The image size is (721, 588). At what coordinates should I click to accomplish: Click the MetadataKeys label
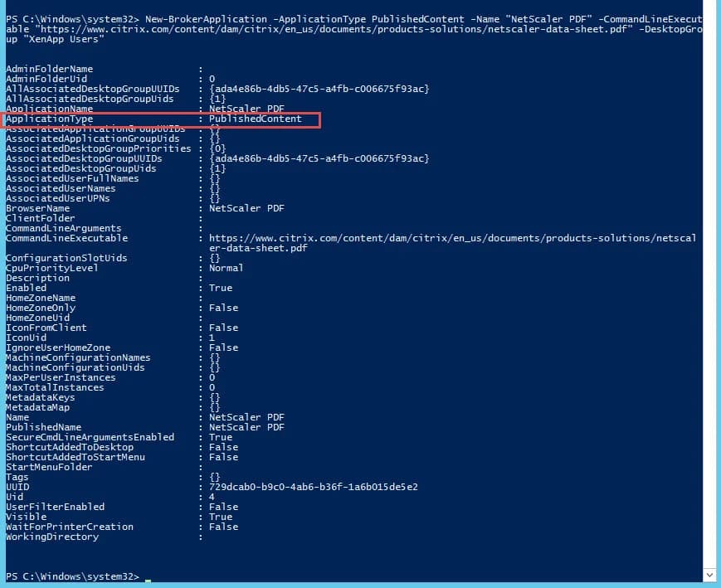[41, 398]
